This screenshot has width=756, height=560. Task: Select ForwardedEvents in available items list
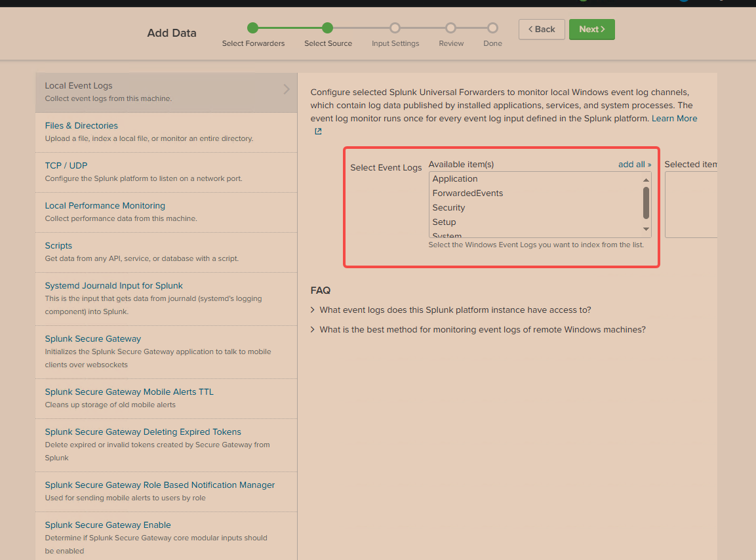coord(535,193)
